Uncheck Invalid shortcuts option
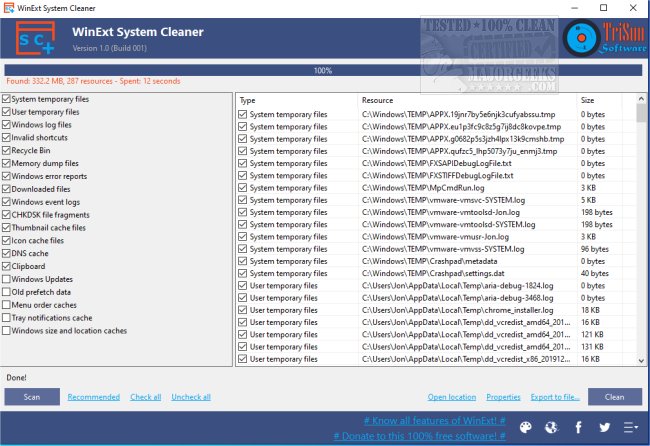 coord(6,138)
